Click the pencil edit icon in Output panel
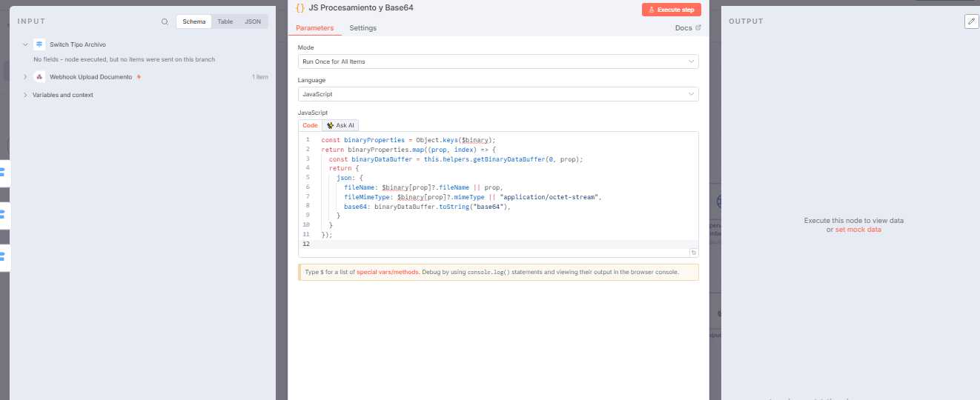The image size is (980, 400). click(x=971, y=21)
